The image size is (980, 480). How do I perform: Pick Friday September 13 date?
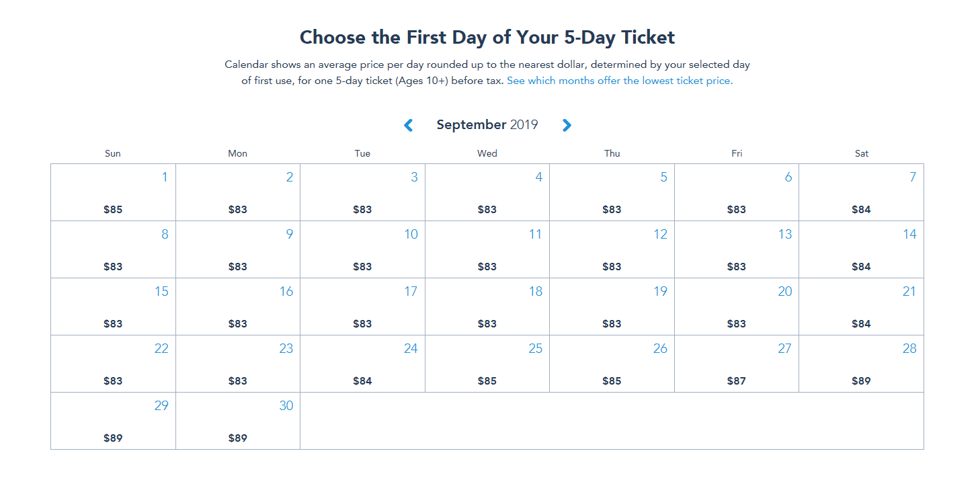737,249
